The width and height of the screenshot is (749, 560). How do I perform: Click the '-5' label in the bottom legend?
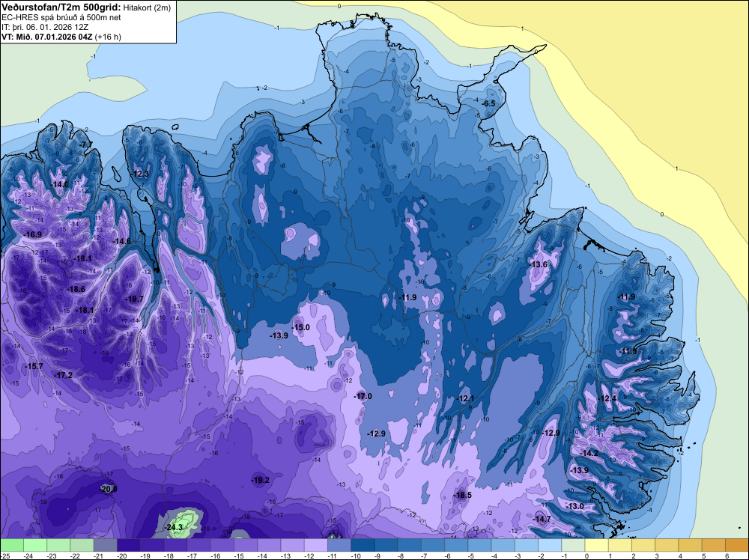(473, 556)
